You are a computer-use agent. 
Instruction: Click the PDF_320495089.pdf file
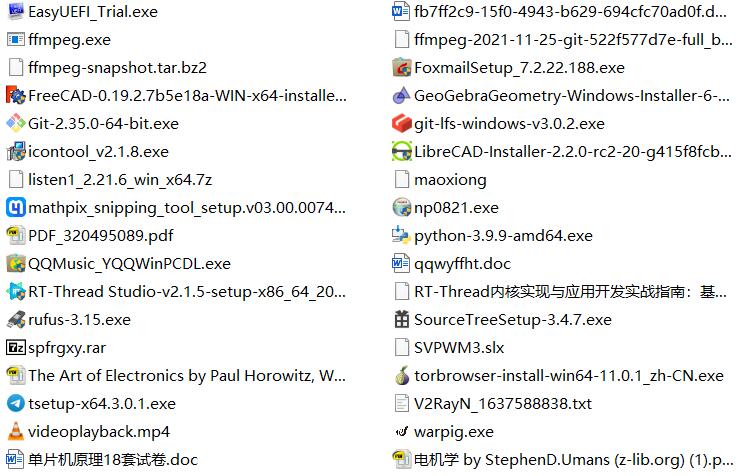(x=100, y=236)
